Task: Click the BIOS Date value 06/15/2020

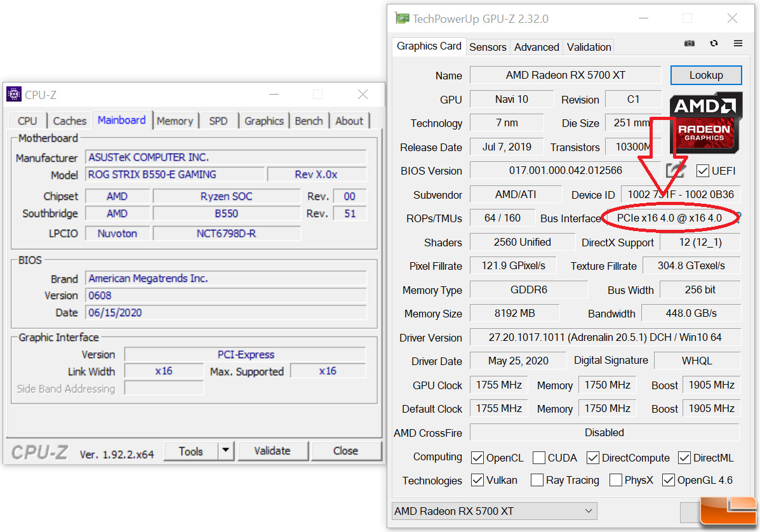Action: [226, 312]
